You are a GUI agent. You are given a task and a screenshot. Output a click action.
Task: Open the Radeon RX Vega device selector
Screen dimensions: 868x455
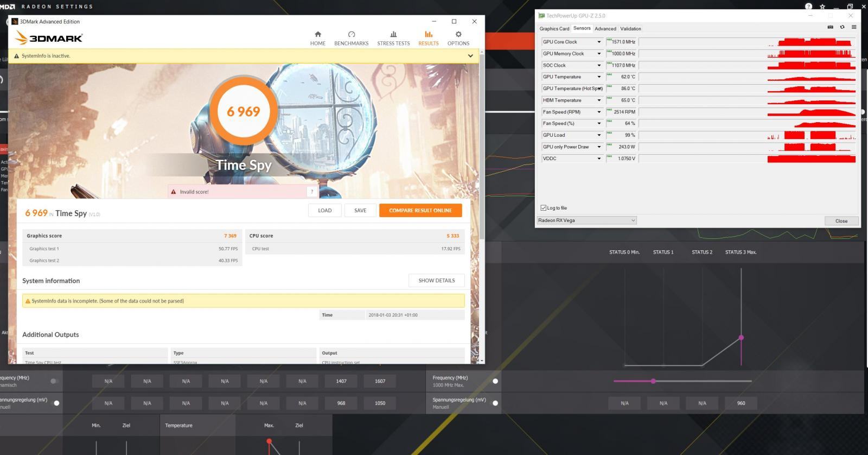click(586, 220)
